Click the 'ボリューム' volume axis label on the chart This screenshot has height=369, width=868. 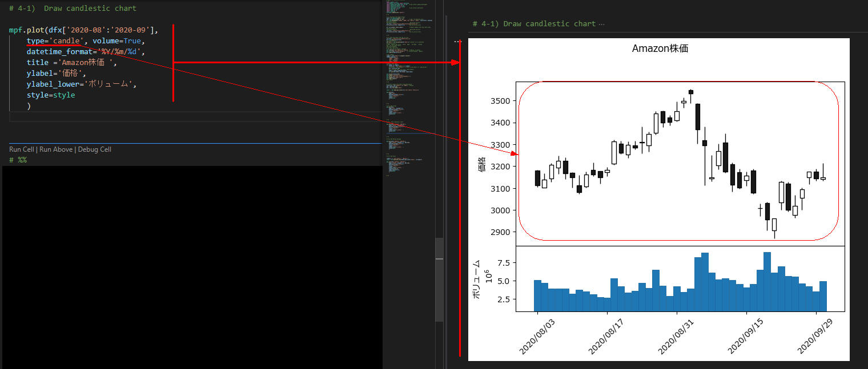(x=477, y=279)
